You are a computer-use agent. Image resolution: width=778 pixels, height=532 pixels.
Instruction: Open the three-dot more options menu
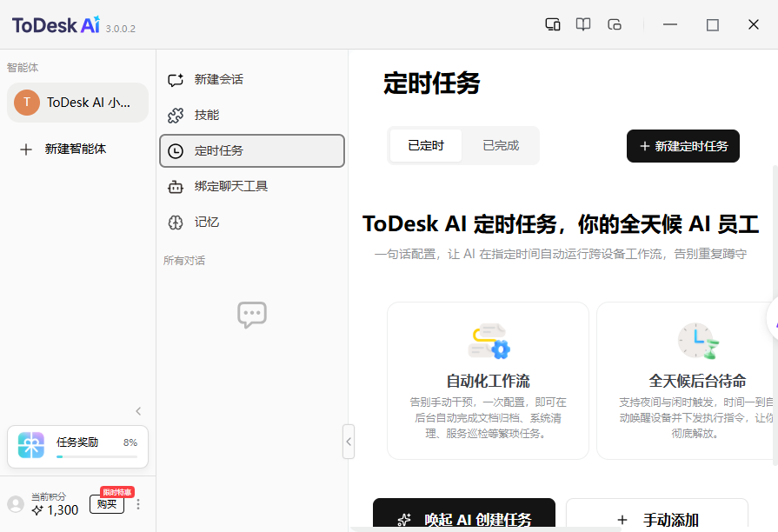pos(138,504)
